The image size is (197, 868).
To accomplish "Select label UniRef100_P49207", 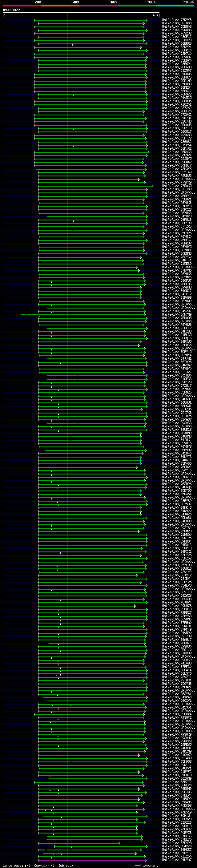I will [x=177, y=311].
